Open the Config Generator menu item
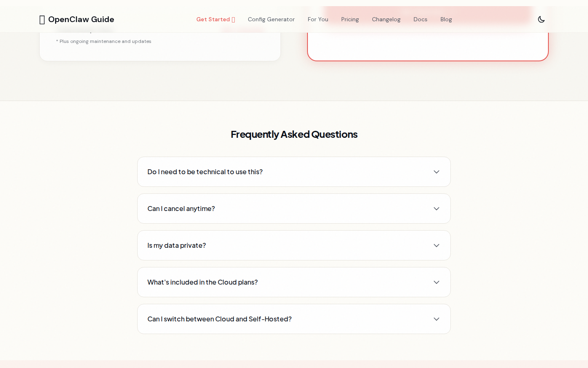The width and height of the screenshot is (588, 368). tap(271, 19)
